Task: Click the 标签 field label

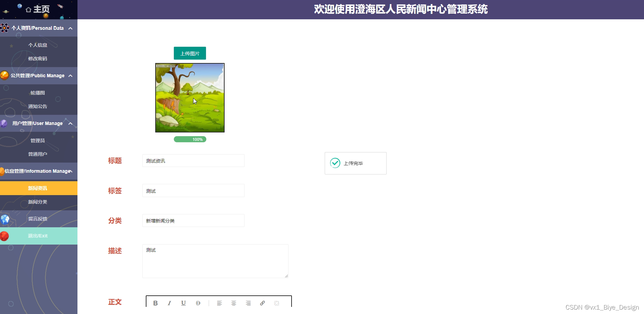Action: pyautogui.click(x=115, y=191)
